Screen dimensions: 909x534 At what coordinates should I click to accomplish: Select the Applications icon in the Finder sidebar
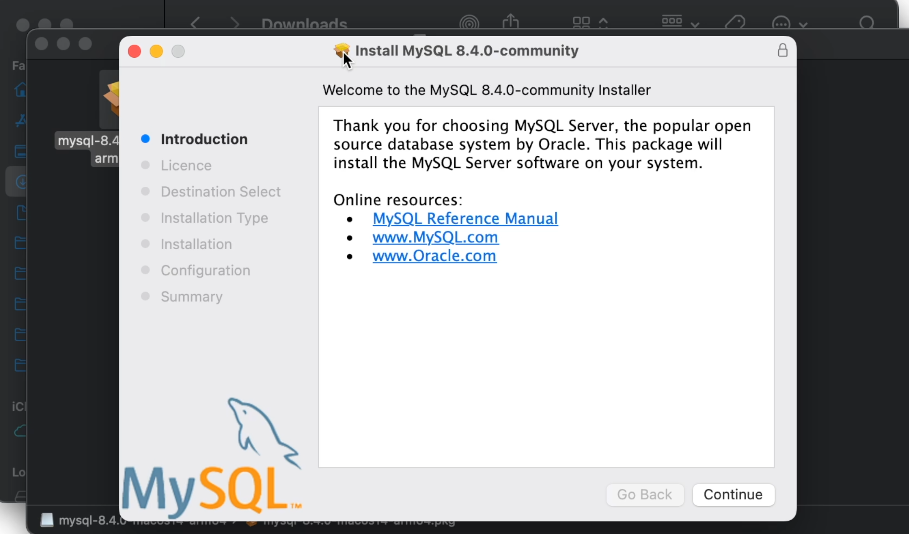click(x=20, y=121)
